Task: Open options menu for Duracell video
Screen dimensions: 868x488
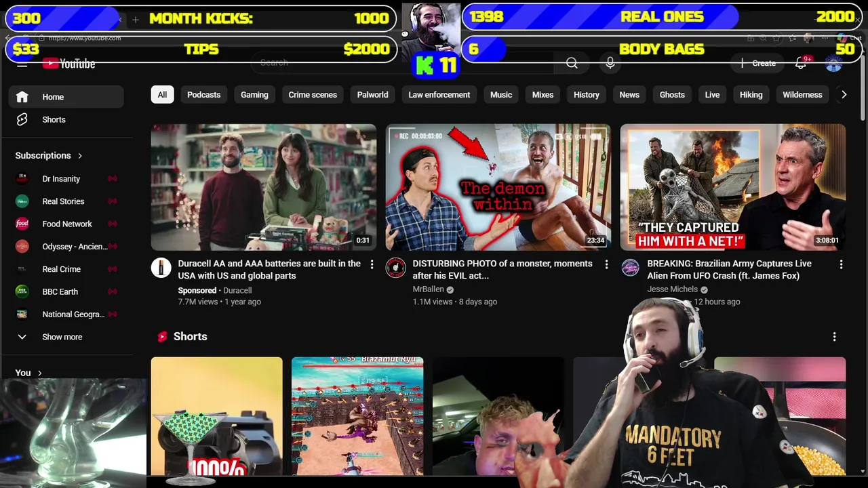Action: coord(372,264)
